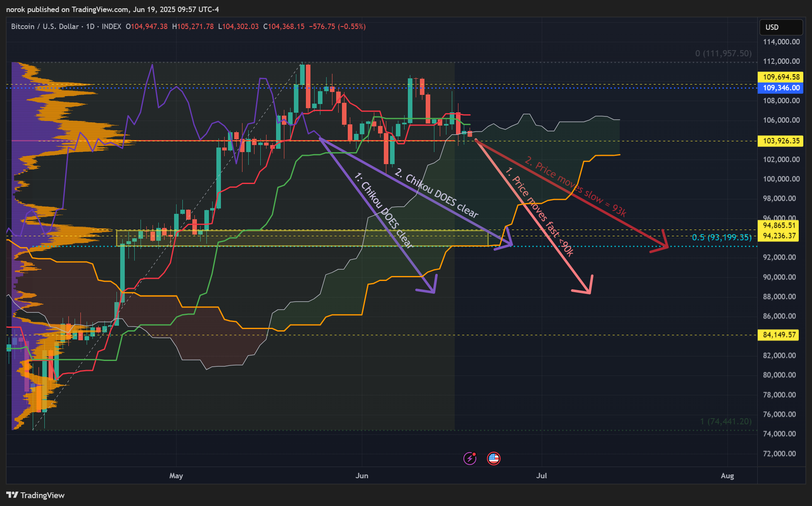The image size is (812, 506).
Task: Open the USD currency selector
Action: (x=781, y=27)
